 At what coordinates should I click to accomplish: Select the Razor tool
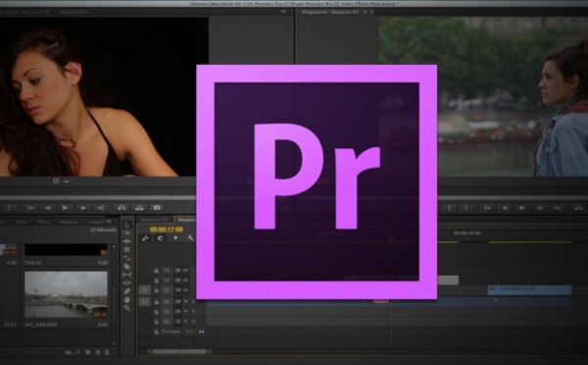[x=127, y=266]
